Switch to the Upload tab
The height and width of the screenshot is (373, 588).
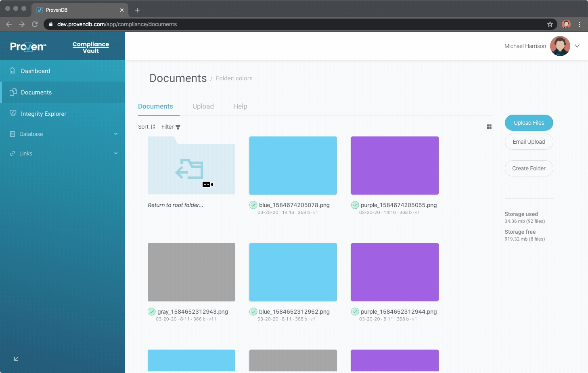[x=203, y=106]
